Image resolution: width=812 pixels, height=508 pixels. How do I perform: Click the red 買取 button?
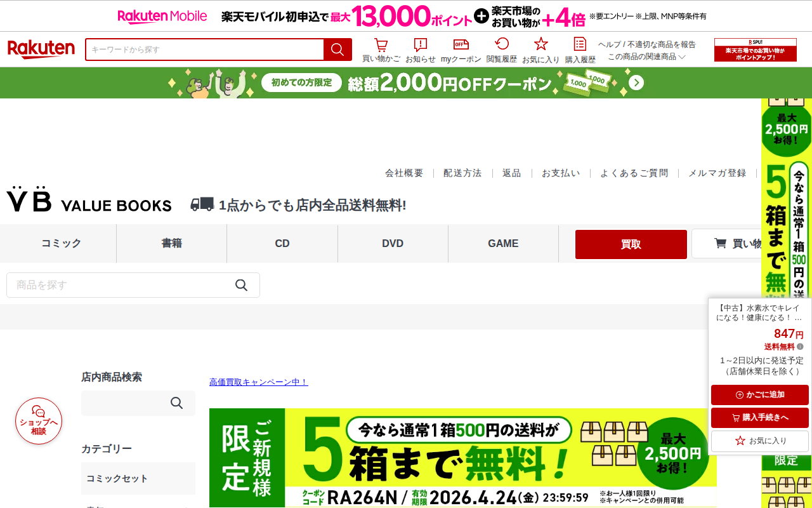[631, 244]
